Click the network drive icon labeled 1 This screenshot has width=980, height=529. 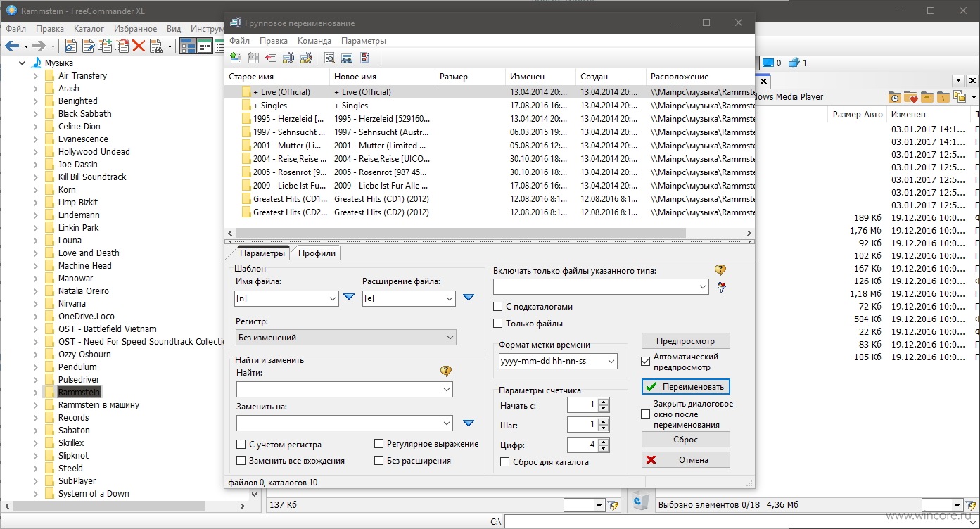pos(794,63)
